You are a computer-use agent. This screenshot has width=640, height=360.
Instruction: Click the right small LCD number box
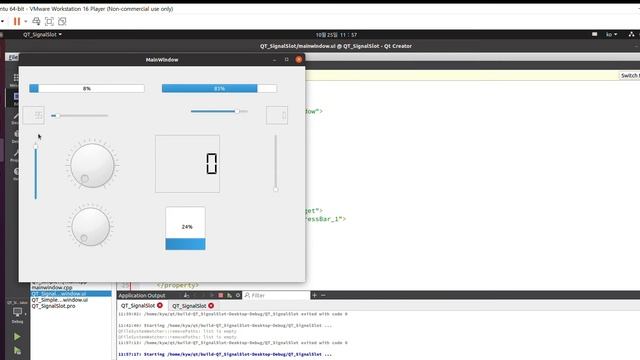[277, 116]
